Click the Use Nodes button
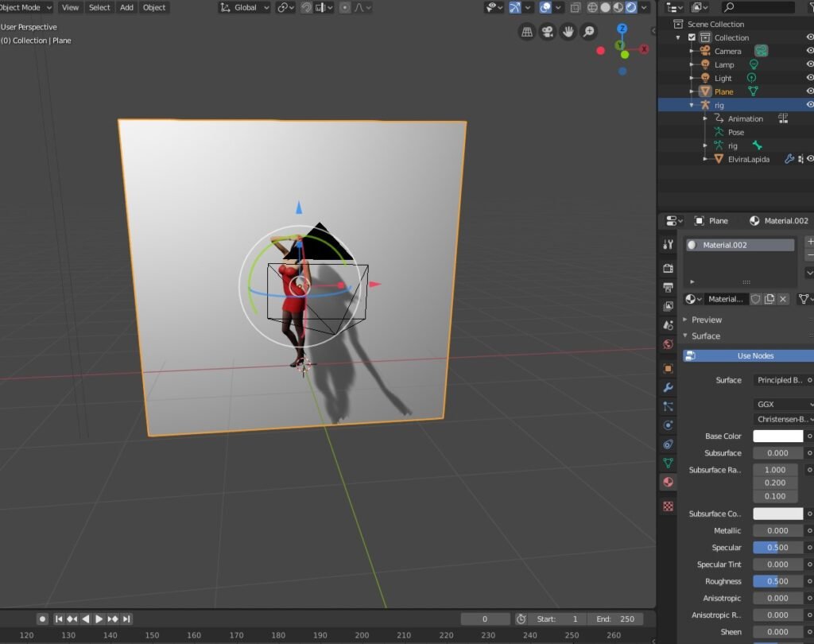814x644 pixels. click(x=754, y=355)
